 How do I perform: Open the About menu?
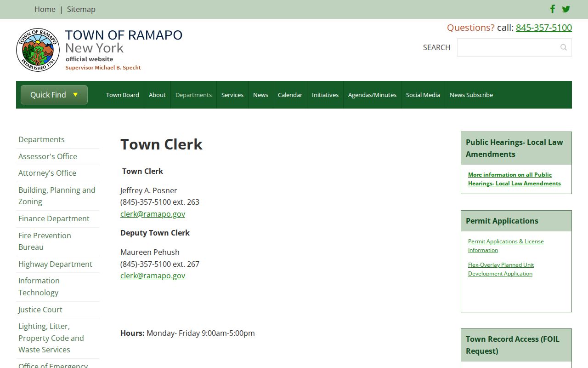click(157, 95)
